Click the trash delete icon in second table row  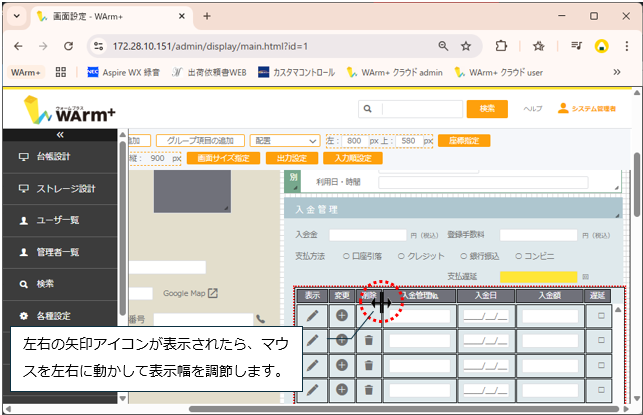coord(369,340)
